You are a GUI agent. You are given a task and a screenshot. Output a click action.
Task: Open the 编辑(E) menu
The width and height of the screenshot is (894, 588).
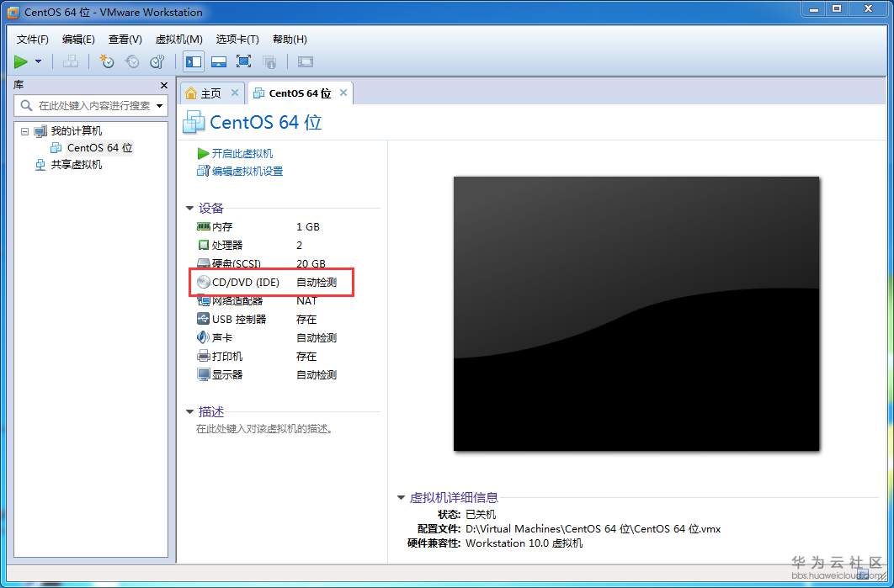tap(78, 40)
